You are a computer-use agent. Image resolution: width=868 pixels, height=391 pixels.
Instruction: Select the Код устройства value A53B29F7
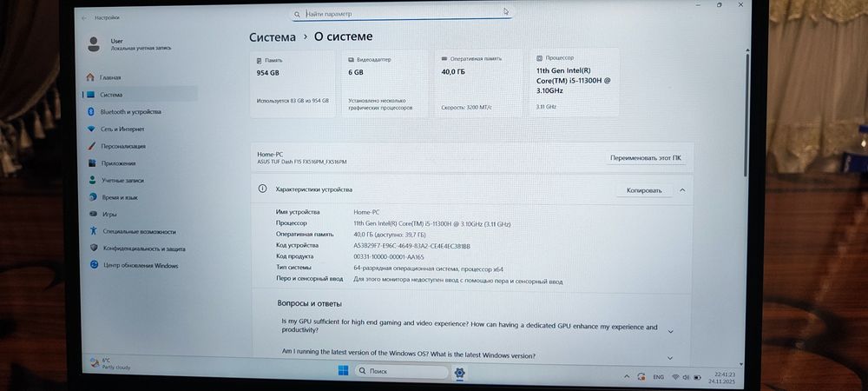(411, 246)
